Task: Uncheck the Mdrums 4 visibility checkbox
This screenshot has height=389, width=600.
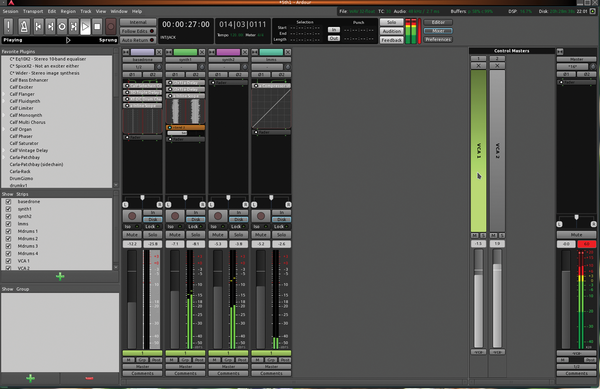Action: click(8, 254)
